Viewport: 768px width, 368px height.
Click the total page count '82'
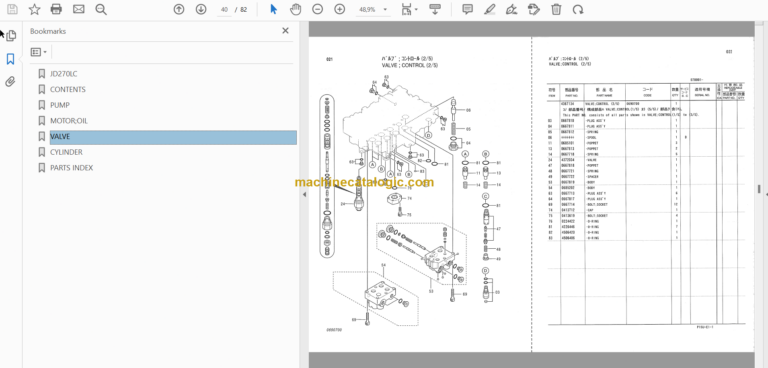point(243,9)
